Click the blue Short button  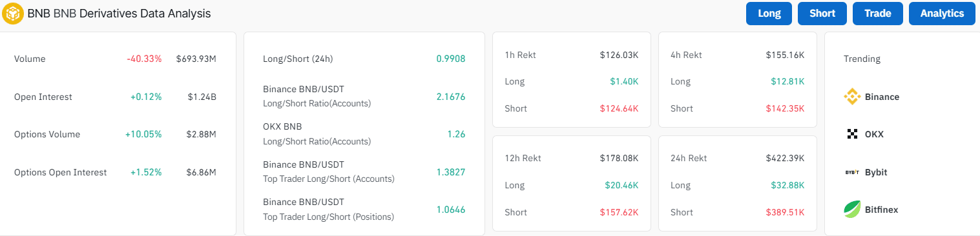(822, 14)
